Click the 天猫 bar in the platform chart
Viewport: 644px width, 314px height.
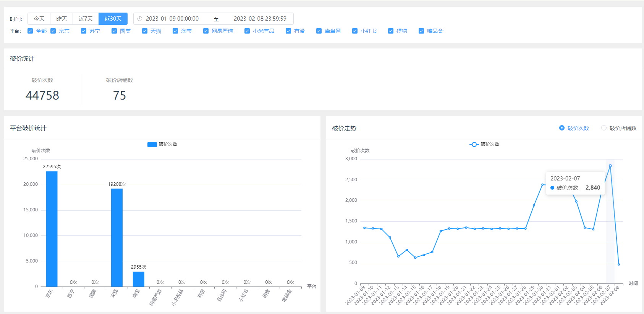[x=117, y=238]
